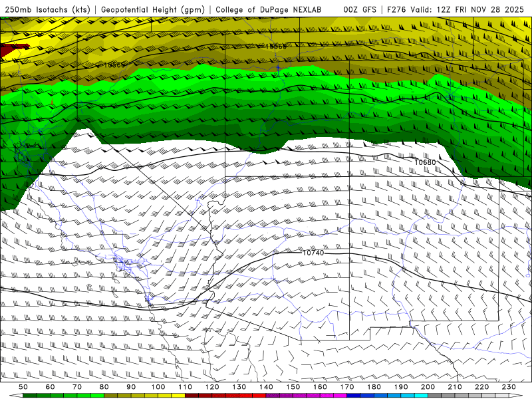This screenshot has height=399, width=532.
Task: Click the 220 value on the color scale
Action: [481, 387]
